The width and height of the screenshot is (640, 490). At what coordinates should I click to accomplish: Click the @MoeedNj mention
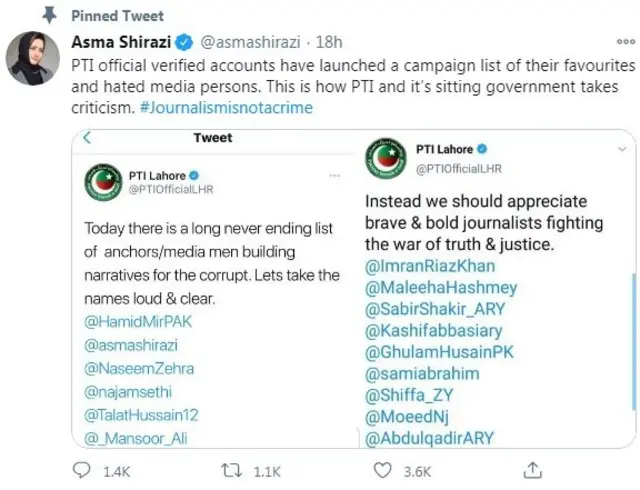coord(408,414)
